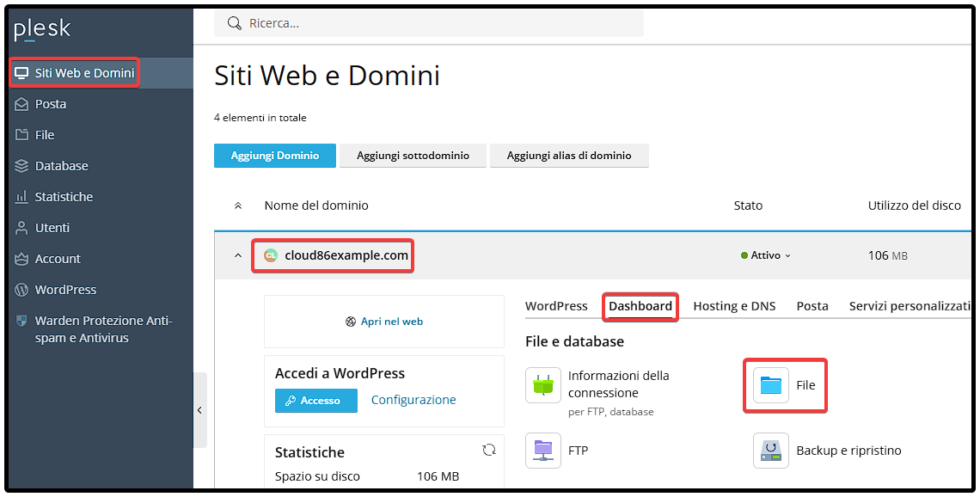Screen dimensions: 980x497
Task: Click the Informazioni della connessione plug icon
Action: click(543, 385)
